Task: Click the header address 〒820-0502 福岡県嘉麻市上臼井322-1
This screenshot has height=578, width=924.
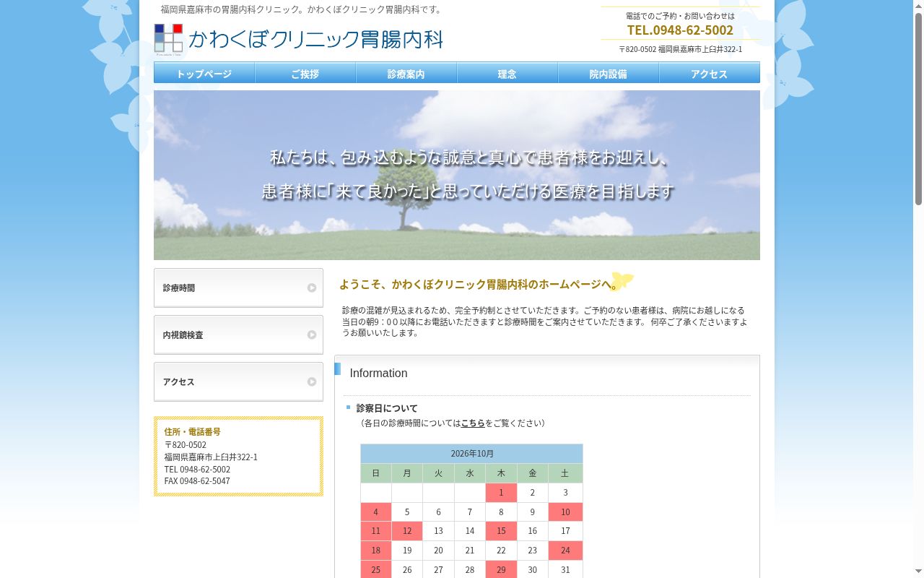Action: pyautogui.click(x=680, y=49)
